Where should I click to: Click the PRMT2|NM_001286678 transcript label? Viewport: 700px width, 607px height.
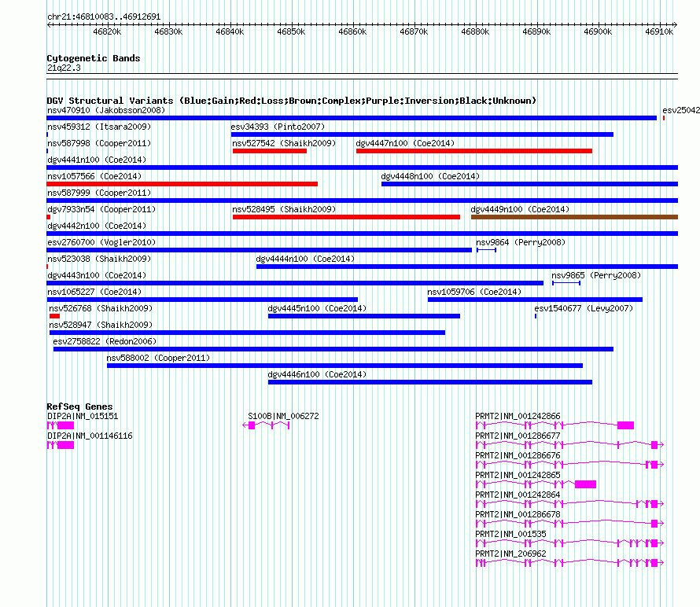pyautogui.click(x=518, y=514)
